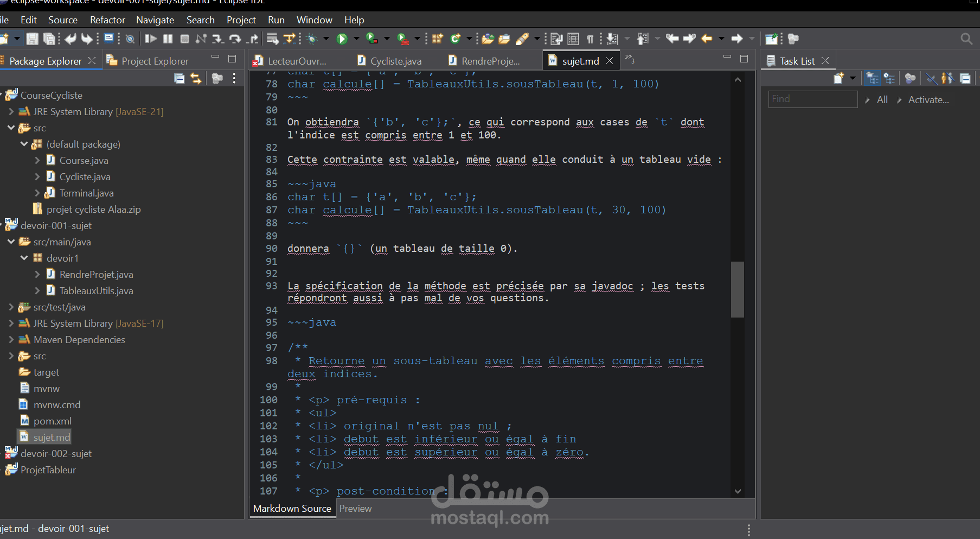Click Previous Annotation icon
This screenshot has width=980, height=539.
point(643,39)
